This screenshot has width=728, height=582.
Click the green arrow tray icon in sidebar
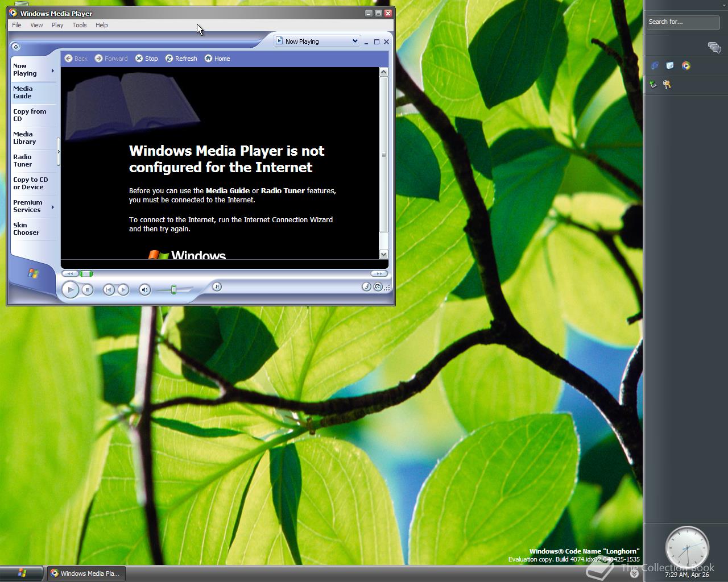(x=653, y=85)
